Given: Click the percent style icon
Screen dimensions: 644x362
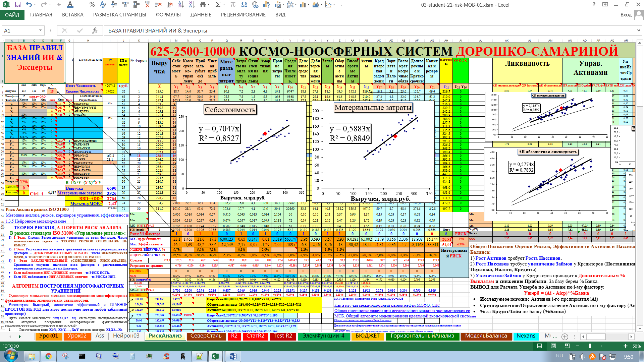Looking at the screenshot, I should point(92,5).
